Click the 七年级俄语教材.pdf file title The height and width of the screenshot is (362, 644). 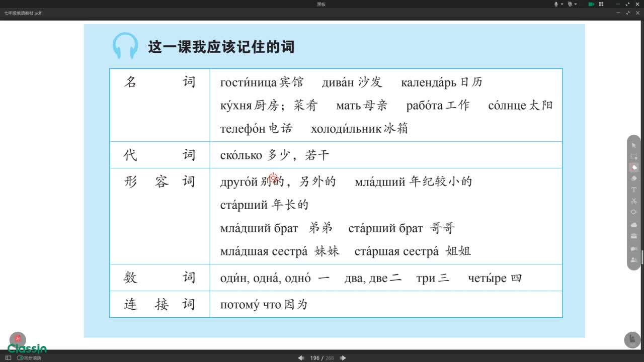(23, 13)
